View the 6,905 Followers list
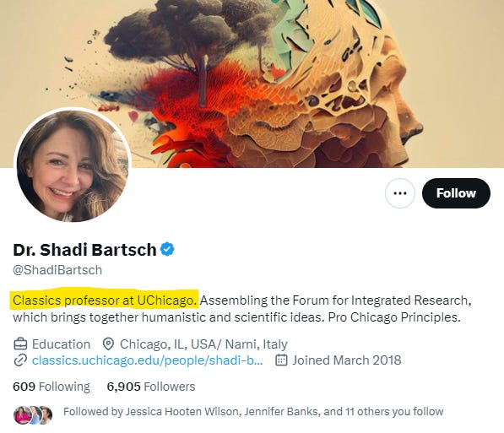 click(151, 387)
